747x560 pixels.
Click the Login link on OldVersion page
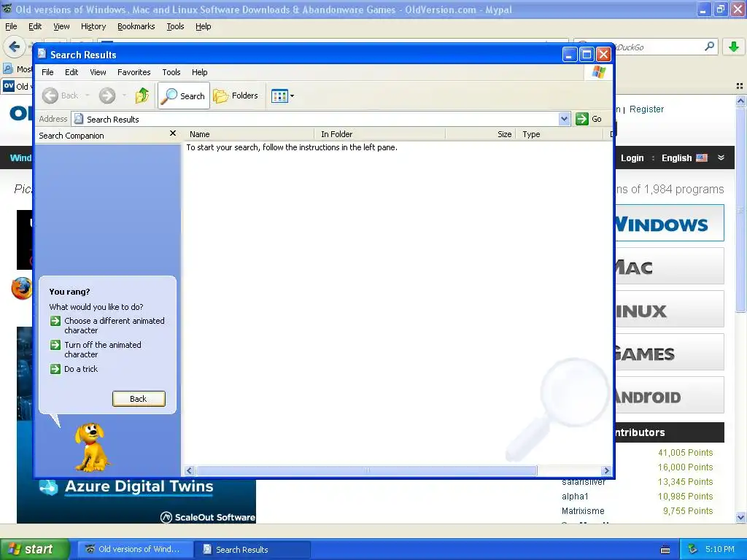632,158
